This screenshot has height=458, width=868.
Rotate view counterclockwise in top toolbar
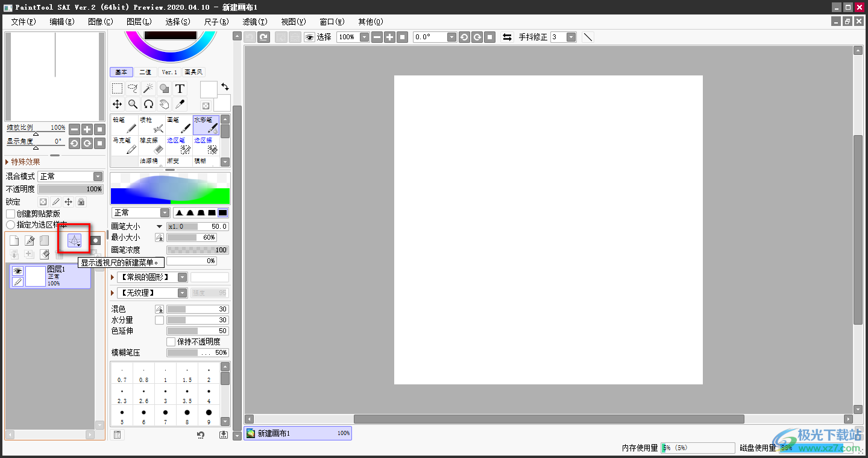coord(464,37)
